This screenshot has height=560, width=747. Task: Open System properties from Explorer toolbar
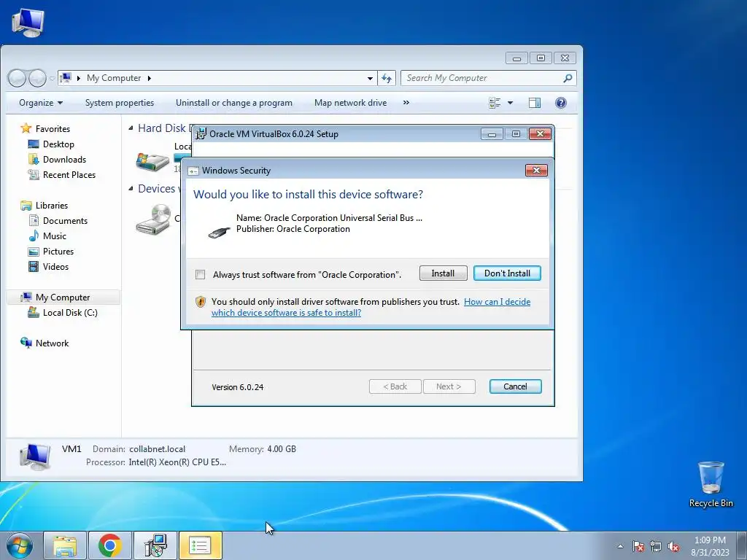120,103
